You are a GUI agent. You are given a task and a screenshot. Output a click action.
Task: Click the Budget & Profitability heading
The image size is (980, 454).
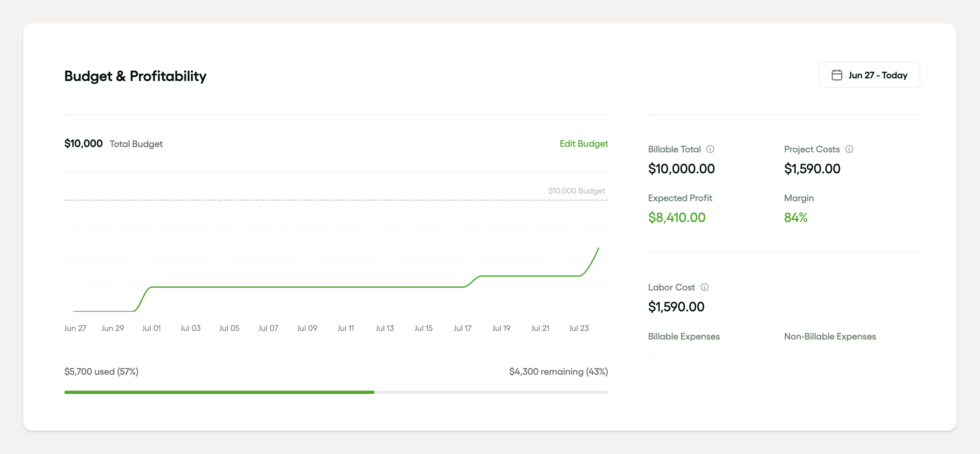135,76
